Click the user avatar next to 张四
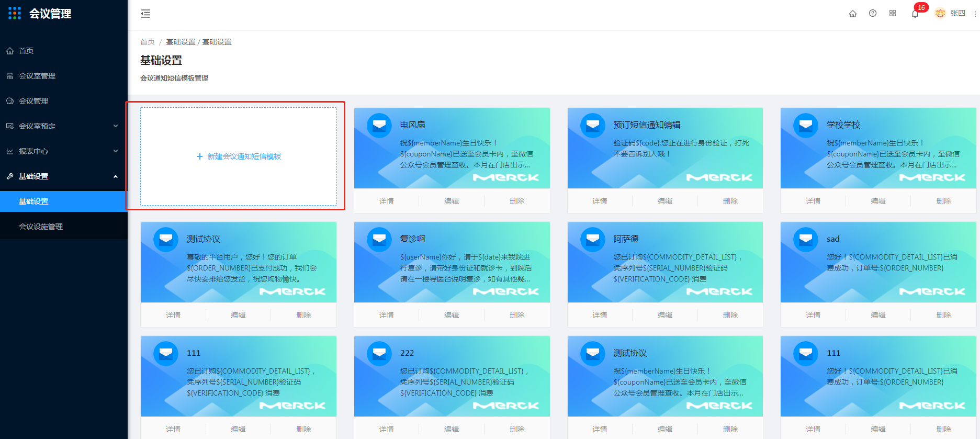This screenshot has width=980, height=439. pyautogui.click(x=940, y=14)
